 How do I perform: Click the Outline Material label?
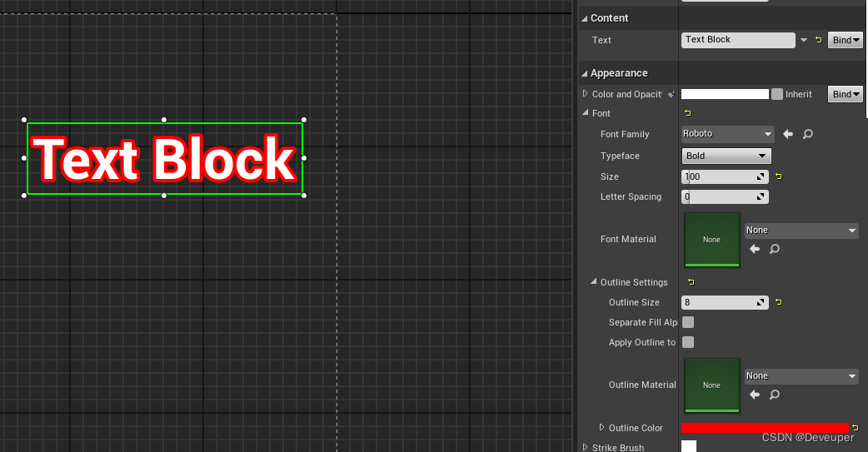[642, 385]
